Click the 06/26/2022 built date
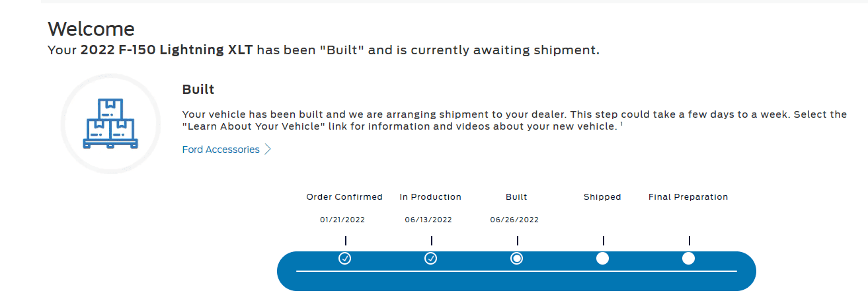The height and width of the screenshot is (299, 868). point(514,220)
